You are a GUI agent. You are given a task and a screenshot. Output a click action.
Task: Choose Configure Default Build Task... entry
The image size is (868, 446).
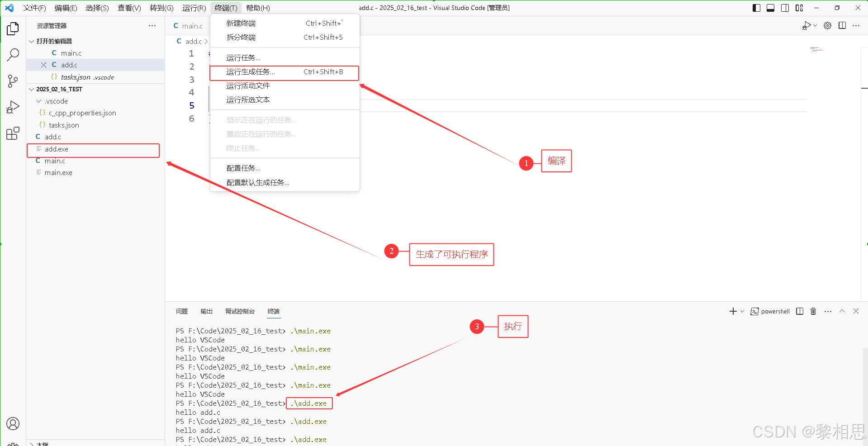285,183
